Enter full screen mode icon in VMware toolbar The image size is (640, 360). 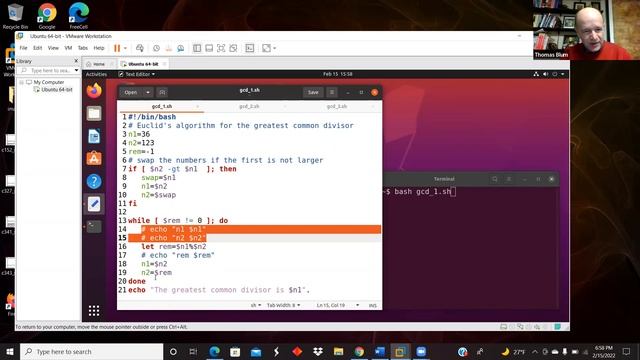coord(221,48)
